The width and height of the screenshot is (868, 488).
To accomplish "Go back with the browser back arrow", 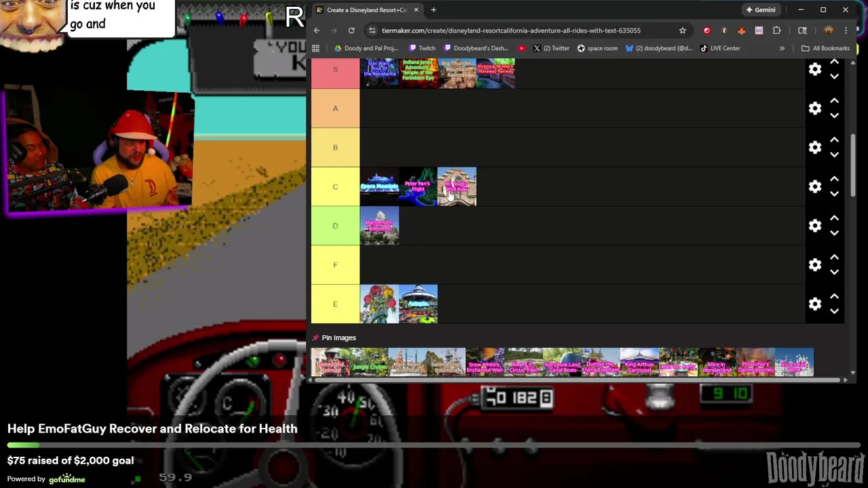I will pyautogui.click(x=317, y=30).
